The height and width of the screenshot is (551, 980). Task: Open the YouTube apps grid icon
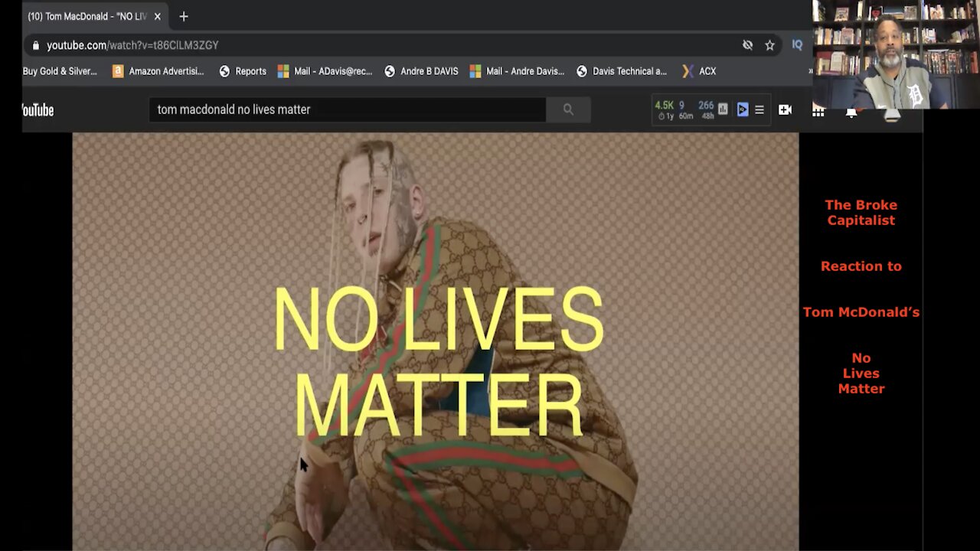click(818, 112)
